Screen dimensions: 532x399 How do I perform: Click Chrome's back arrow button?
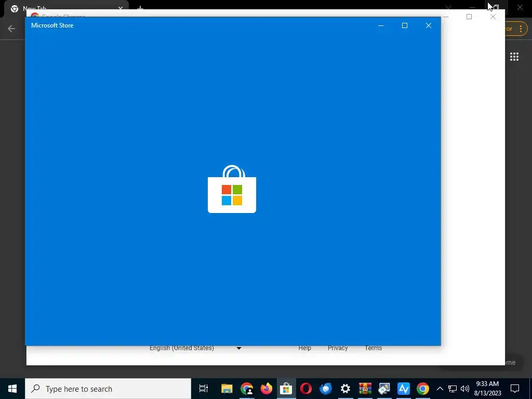[x=11, y=29]
